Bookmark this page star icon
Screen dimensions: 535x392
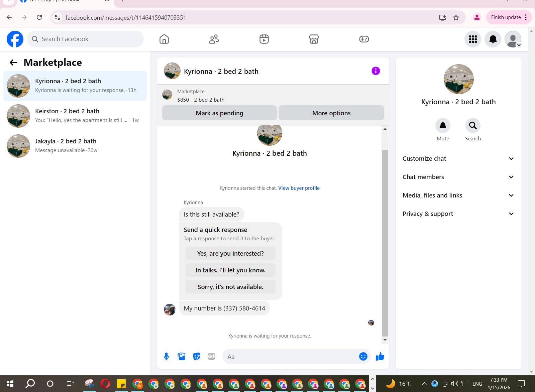tap(456, 17)
